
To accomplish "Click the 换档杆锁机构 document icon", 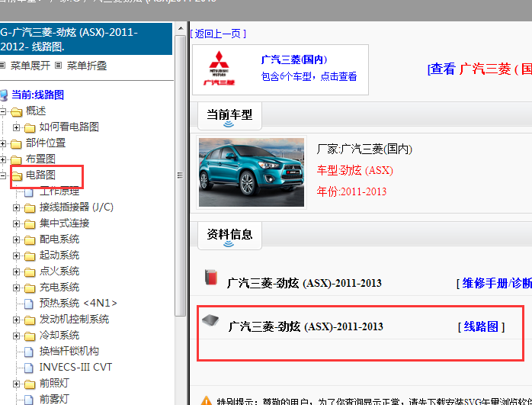I will coord(29,352).
